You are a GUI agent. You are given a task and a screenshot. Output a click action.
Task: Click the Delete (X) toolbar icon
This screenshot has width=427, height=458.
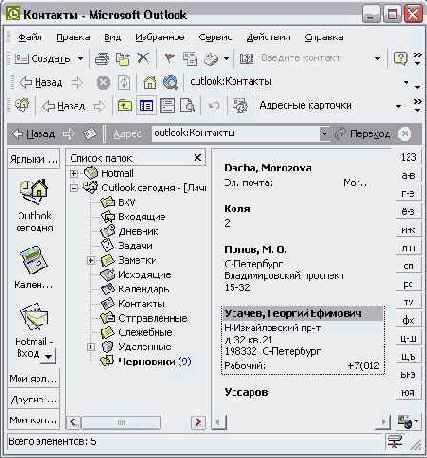143,58
